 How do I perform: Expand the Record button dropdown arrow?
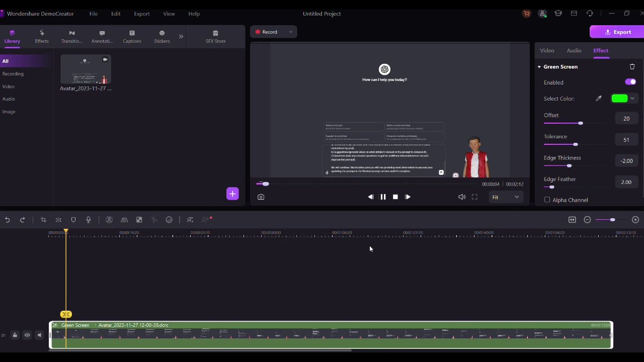coord(291,32)
